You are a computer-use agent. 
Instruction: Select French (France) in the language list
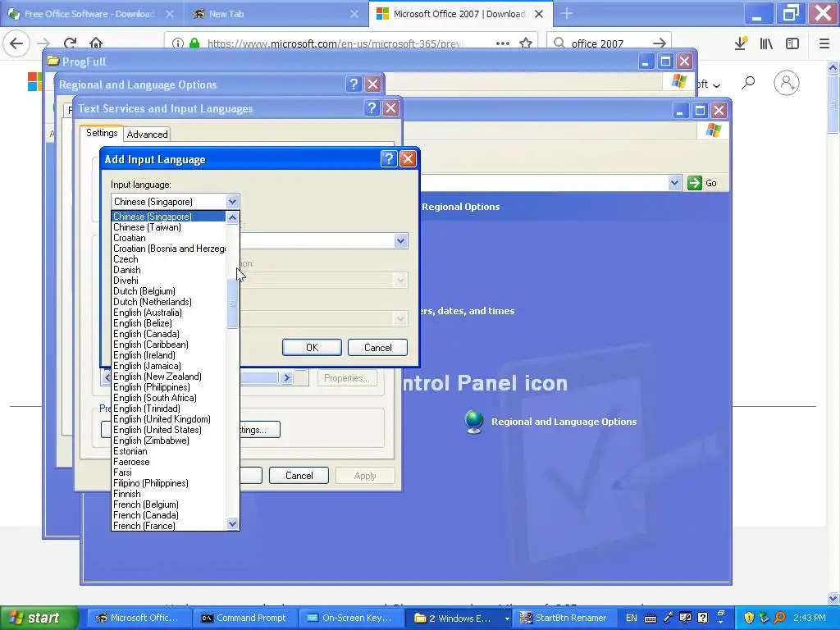169,526
